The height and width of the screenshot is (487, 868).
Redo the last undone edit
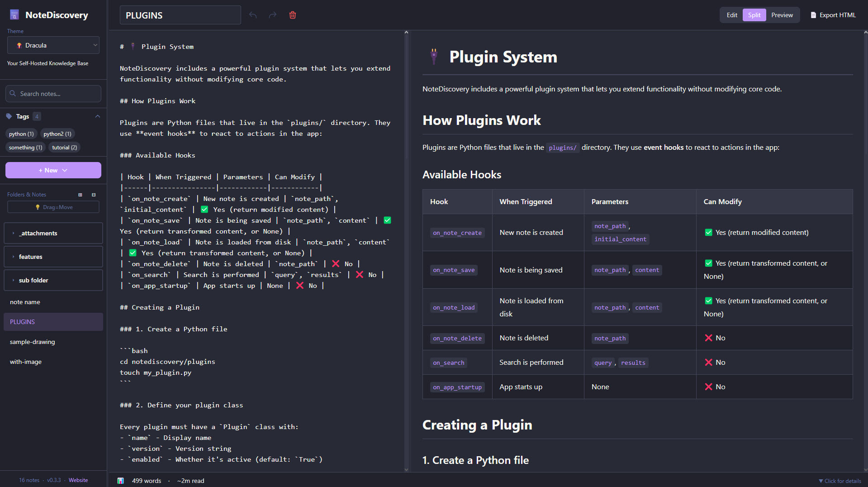point(272,15)
